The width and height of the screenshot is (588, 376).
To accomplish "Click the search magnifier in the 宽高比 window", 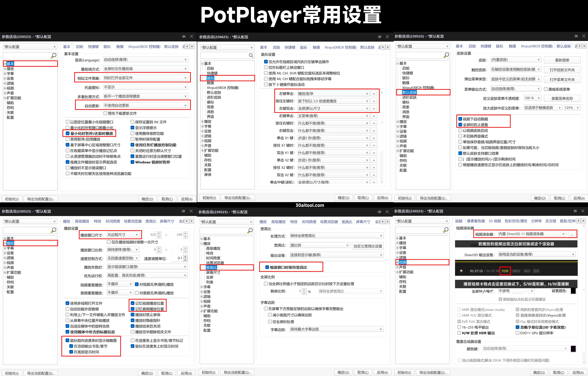I will [250, 230].
